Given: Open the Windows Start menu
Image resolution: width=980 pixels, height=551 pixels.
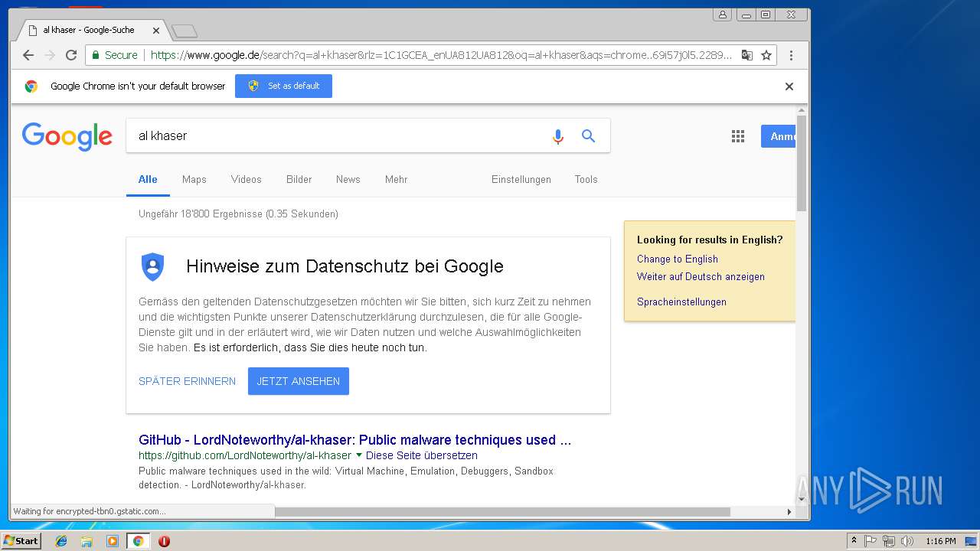Looking at the screenshot, I should point(21,540).
